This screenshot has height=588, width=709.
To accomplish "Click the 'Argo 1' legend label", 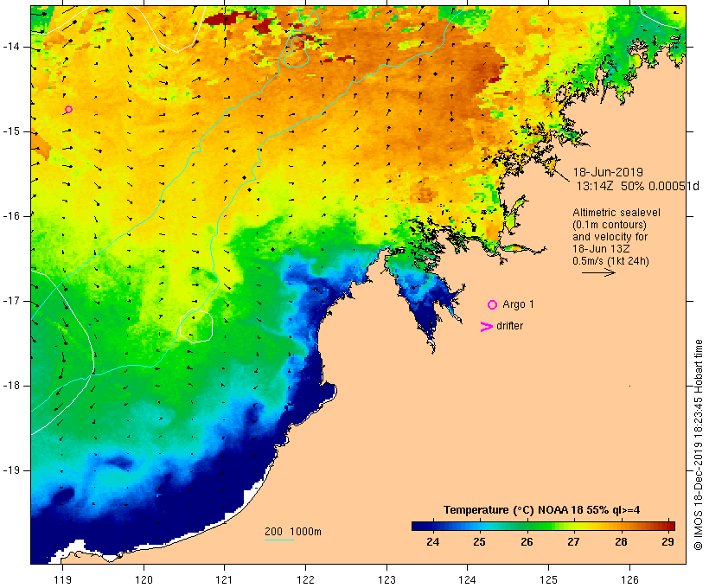I will [518, 304].
